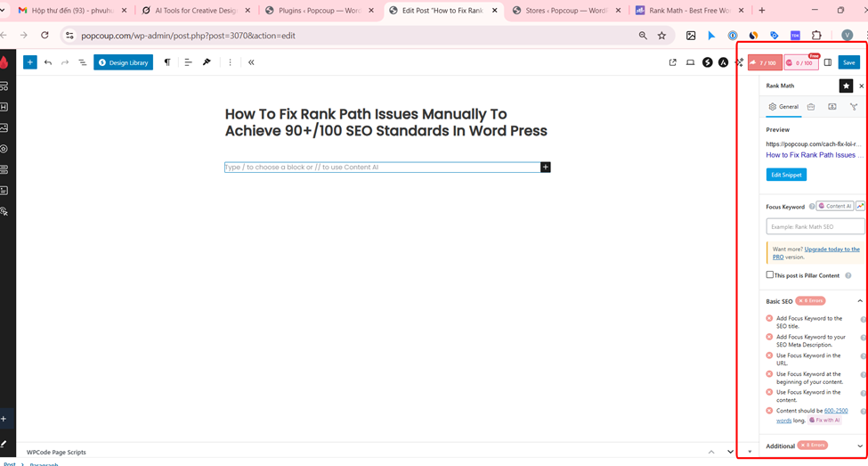Image resolution: width=868 pixels, height=466 pixels.
Task: Bookmark this page with star icon
Action: [x=661, y=36]
